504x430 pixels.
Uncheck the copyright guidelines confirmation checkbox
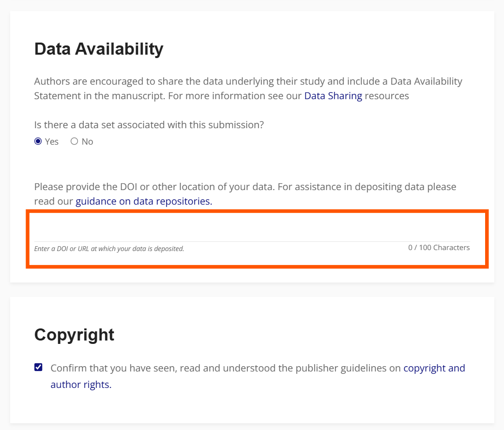[38, 367]
